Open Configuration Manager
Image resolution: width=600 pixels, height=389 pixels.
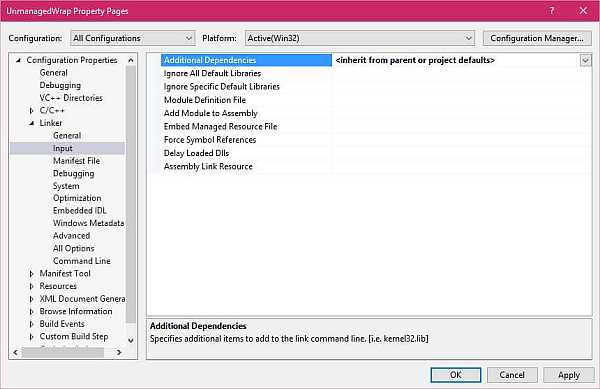pyautogui.click(x=537, y=38)
